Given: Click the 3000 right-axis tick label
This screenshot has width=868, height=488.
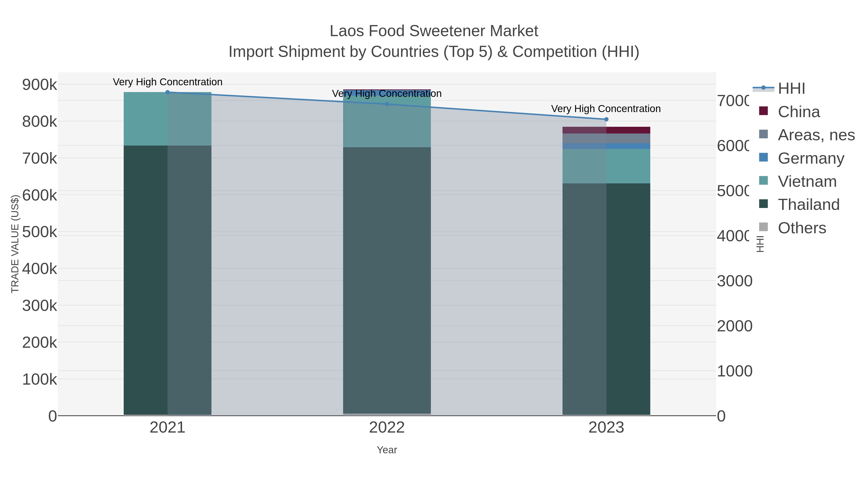Looking at the screenshot, I should pos(735,281).
